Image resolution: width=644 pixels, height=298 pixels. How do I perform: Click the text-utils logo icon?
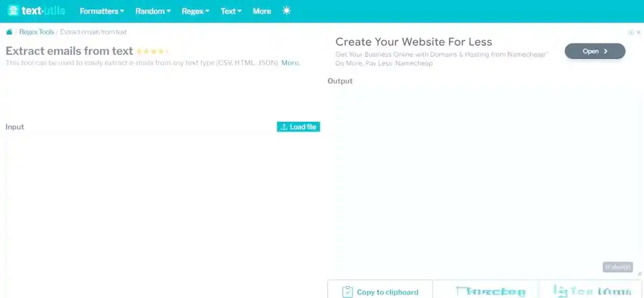tap(13, 11)
